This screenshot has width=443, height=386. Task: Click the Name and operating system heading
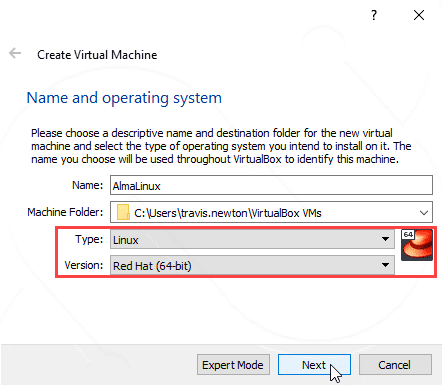pyautogui.click(x=124, y=98)
